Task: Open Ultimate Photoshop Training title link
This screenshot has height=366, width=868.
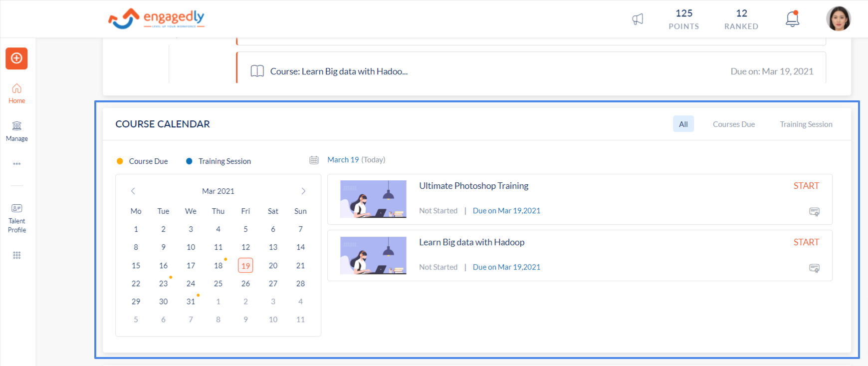Action: pyautogui.click(x=473, y=186)
